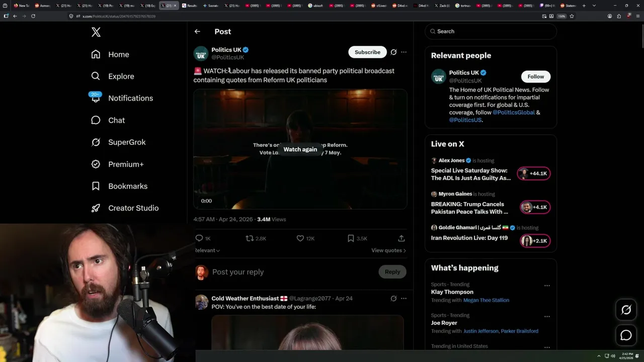The width and height of the screenshot is (644, 362).
Task: Open Megan Thee Stallion trending link
Action: pyautogui.click(x=486, y=300)
